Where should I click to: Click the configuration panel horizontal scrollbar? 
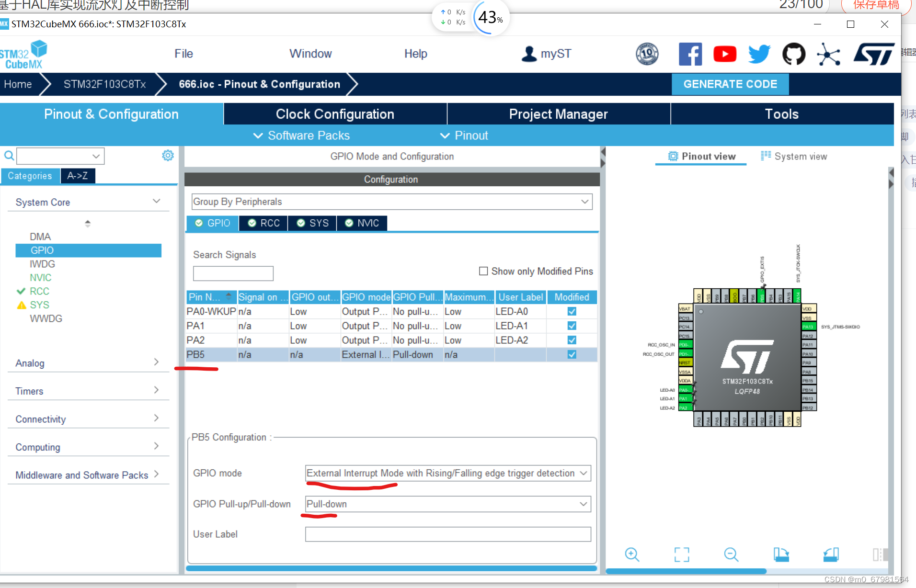point(391,568)
